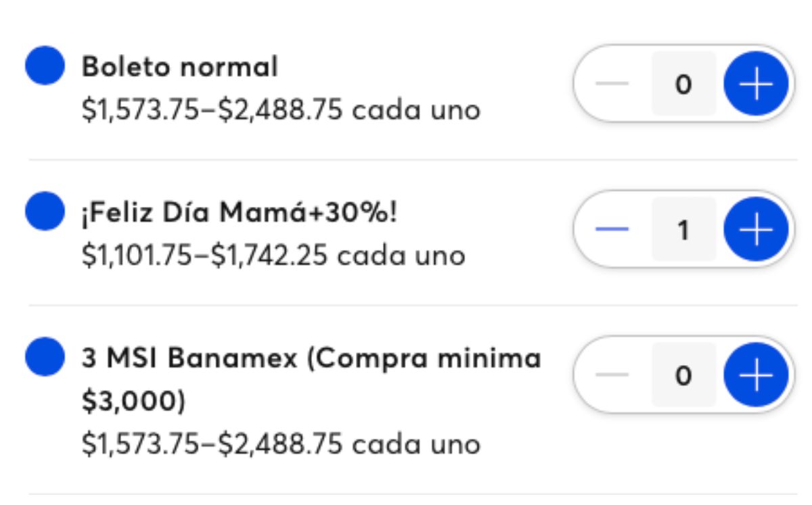Increase Boleto normal ticket quantity

(x=756, y=84)
